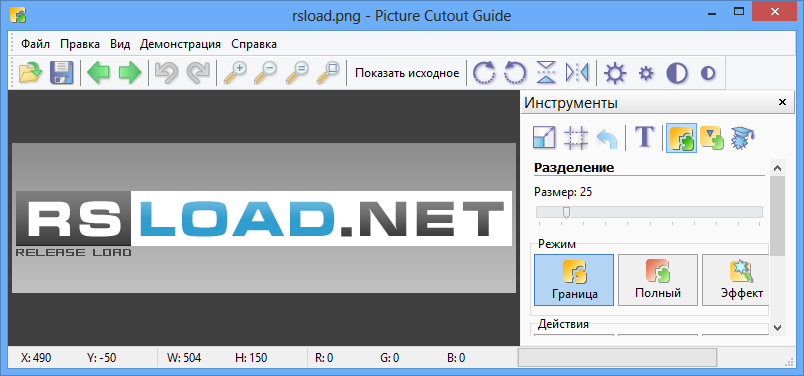
Task: Click the tools panel scroll down arrow
Action: coord(777,327)
